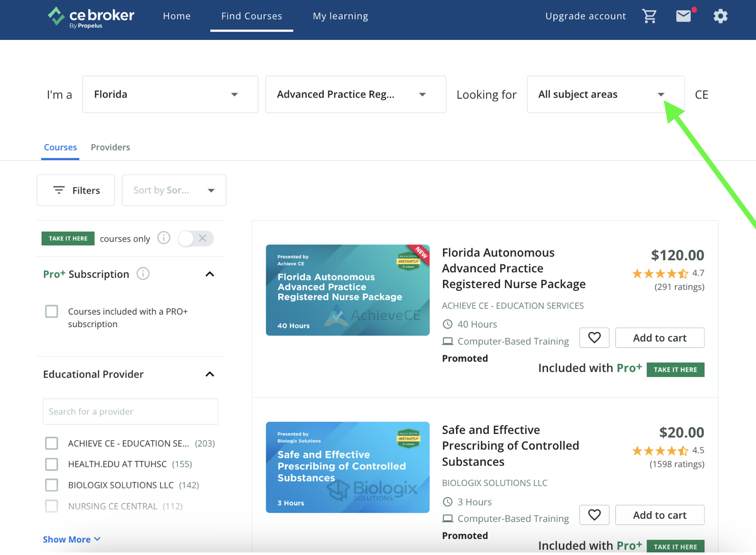Open settings with the gear icon
Screen dimensions: 756x555
(x=720, y=16)
